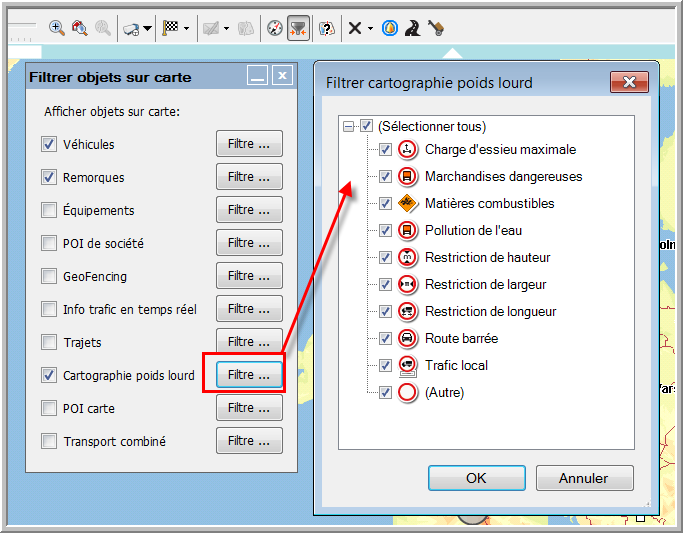Click the compass icon in toolbar
The width and height of the screenshot is (683, 533).
pos(275,28)
